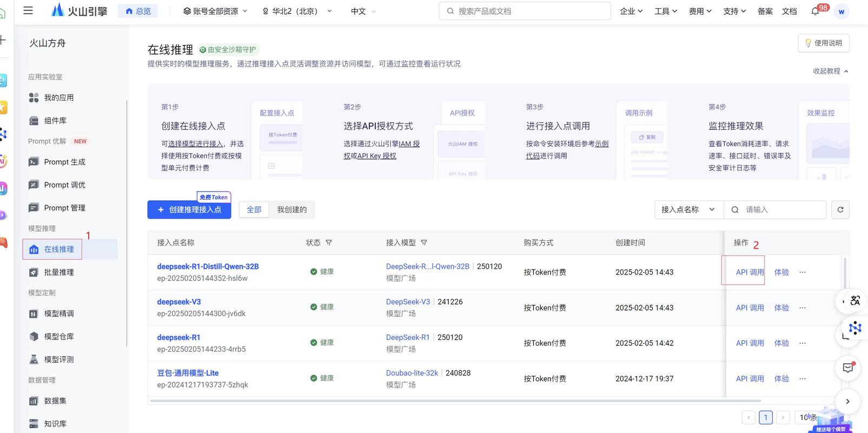Click the top search box 搜索产品或文档

click(x=525, y=11)
